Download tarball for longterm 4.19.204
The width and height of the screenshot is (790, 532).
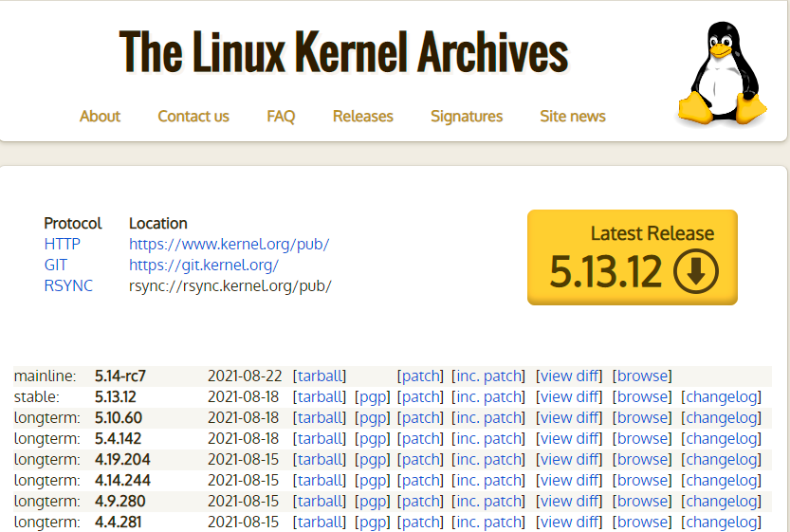tap(320, 459)
